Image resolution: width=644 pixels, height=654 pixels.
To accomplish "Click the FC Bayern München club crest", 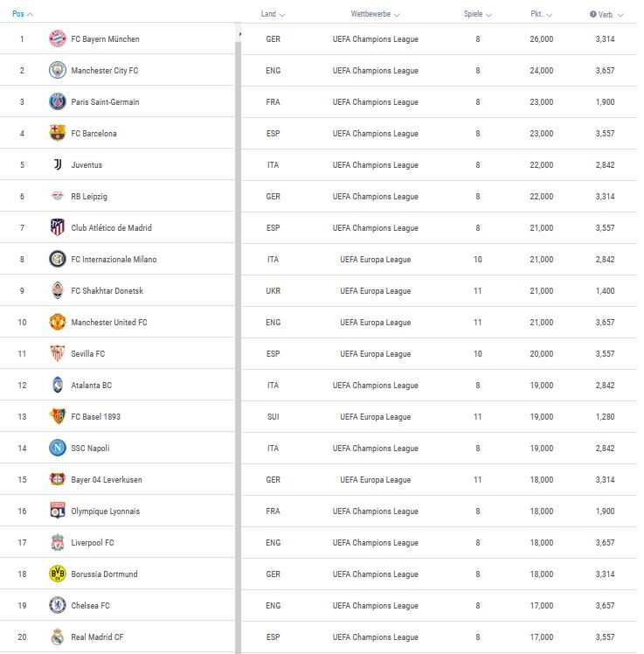I will coord(58,38).
